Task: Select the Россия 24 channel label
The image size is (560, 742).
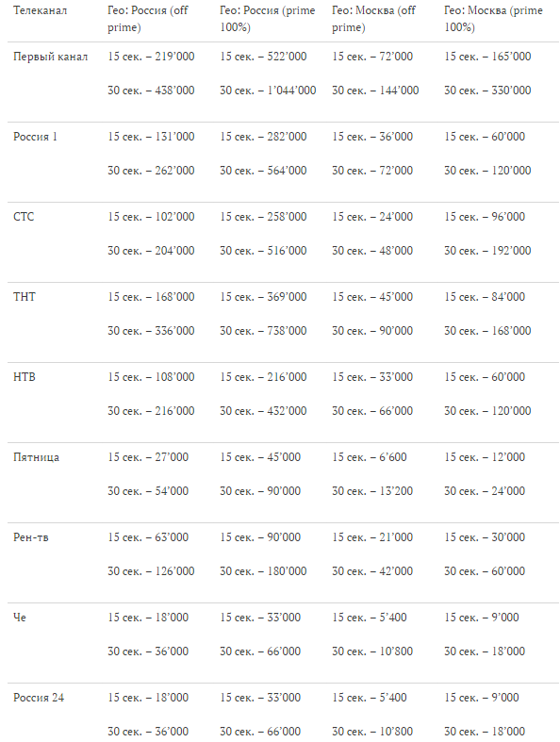Action: pyautogui.click(x=39, y=698)
